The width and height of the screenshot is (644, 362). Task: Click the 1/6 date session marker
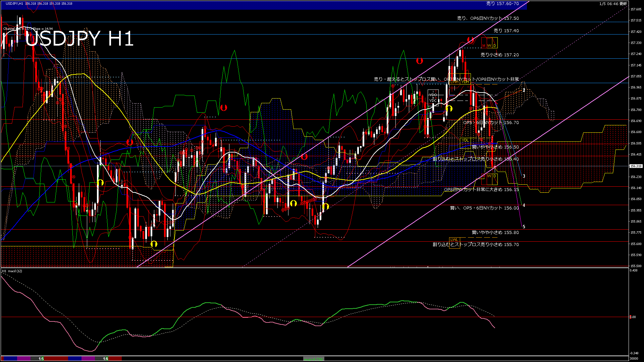pos(105,359)
